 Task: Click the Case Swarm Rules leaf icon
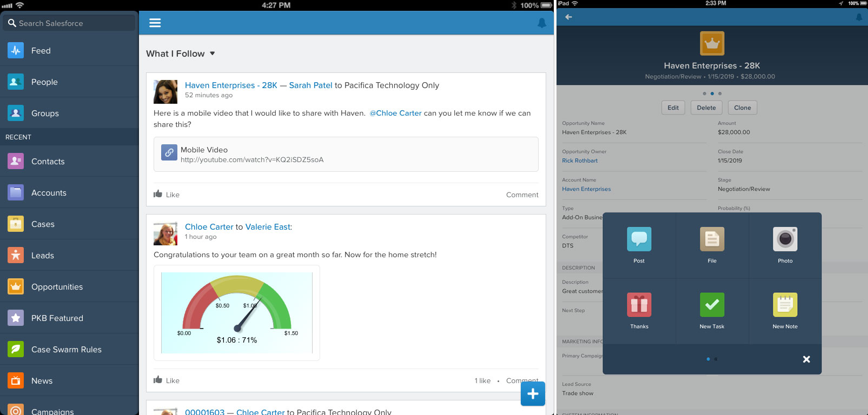[16, 350]
